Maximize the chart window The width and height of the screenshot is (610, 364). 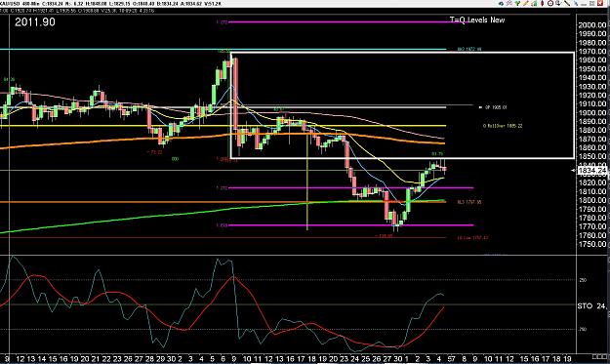(591, 4)
